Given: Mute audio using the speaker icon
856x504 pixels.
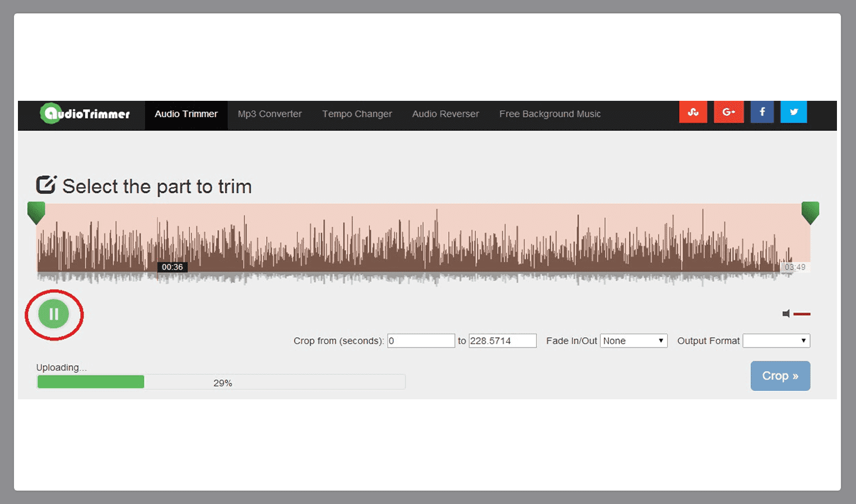Looking at the screenshot, I should coord(786,314).
